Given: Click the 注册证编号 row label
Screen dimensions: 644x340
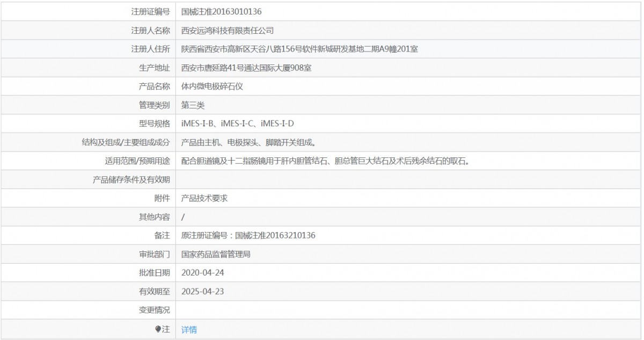Looking at the screenshot, I should point(151,11).
